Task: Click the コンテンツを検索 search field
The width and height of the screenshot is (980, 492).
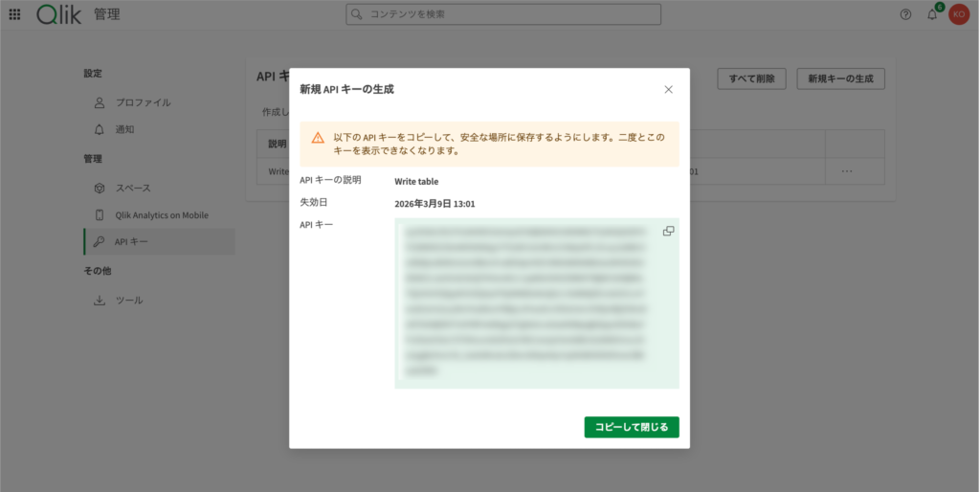Action: [x=503, y=14]
